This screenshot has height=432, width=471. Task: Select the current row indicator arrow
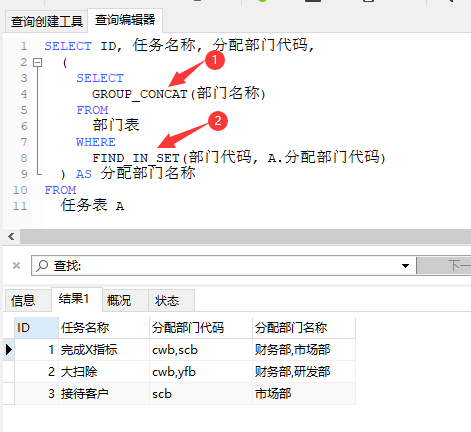click(9, 349)
